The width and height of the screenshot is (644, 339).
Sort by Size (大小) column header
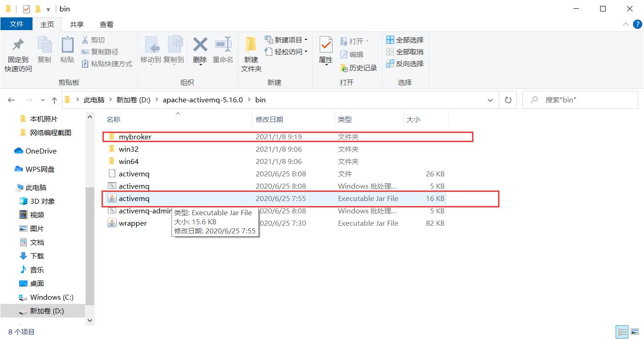coord(426,119)
